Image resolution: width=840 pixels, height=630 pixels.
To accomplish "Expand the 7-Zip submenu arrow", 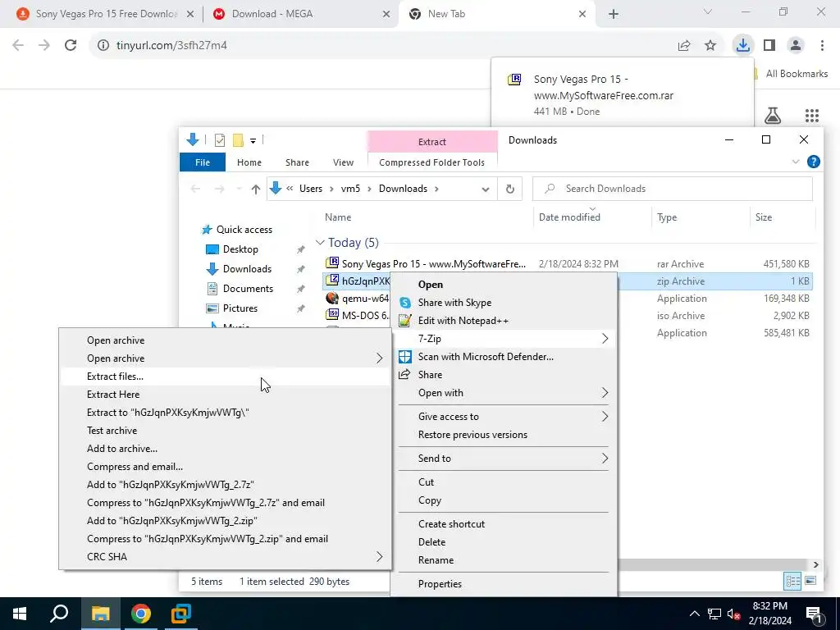I will 605,339.
